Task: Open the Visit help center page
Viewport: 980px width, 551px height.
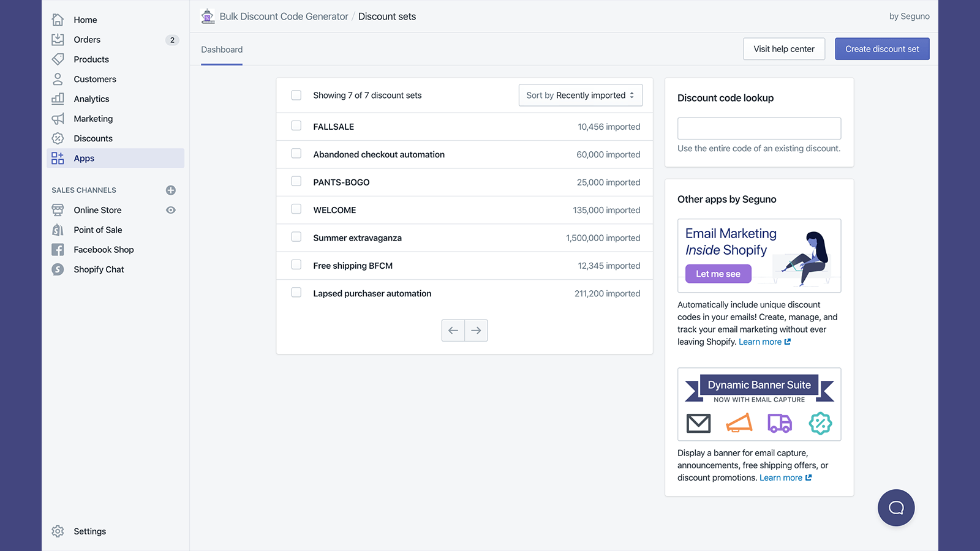Action: point(784,48)
